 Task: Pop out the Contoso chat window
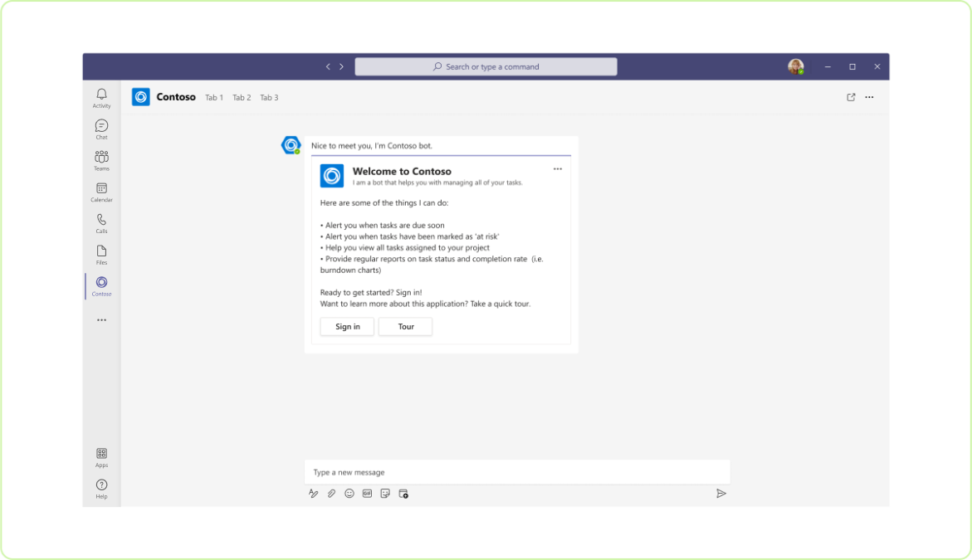click(x=851, y=97)
